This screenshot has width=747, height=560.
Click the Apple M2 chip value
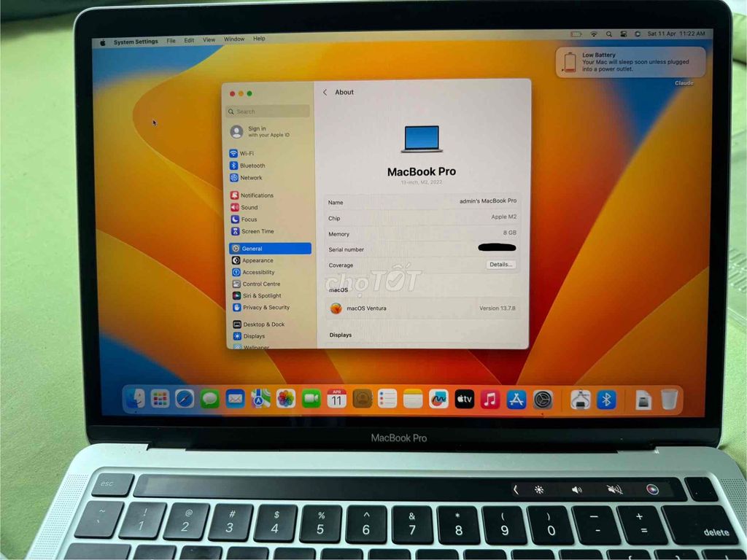503,217
